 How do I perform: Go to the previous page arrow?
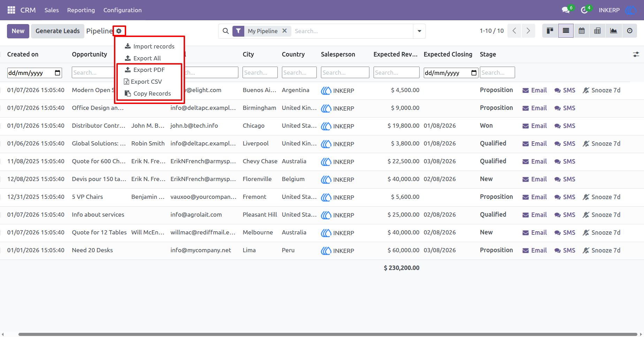[x=514, y=31]
